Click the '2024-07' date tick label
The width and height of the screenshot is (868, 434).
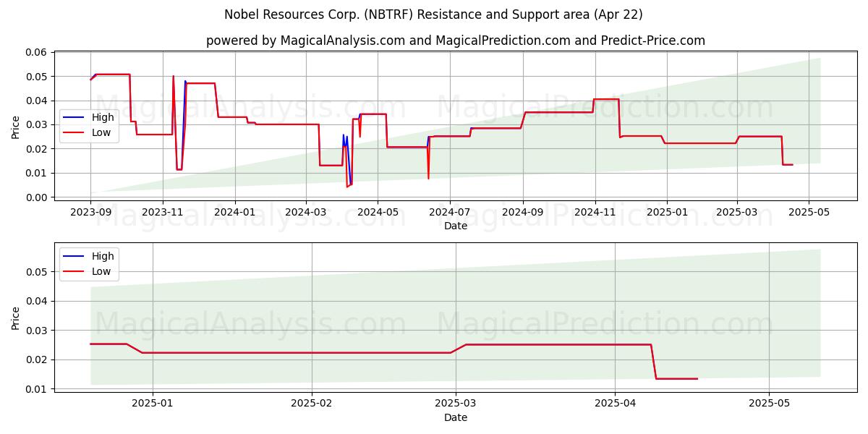[x=449, y=213]
